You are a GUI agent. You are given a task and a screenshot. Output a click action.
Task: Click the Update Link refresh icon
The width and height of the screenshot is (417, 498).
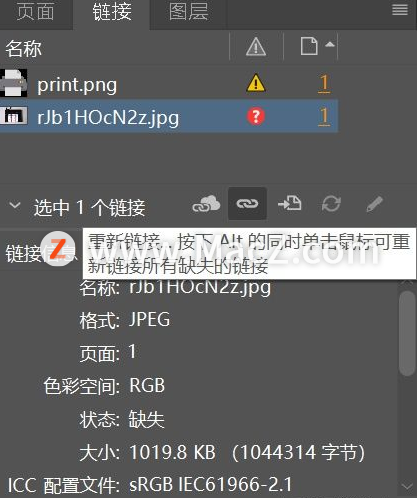pyautogui.click(x=331, y=203)
